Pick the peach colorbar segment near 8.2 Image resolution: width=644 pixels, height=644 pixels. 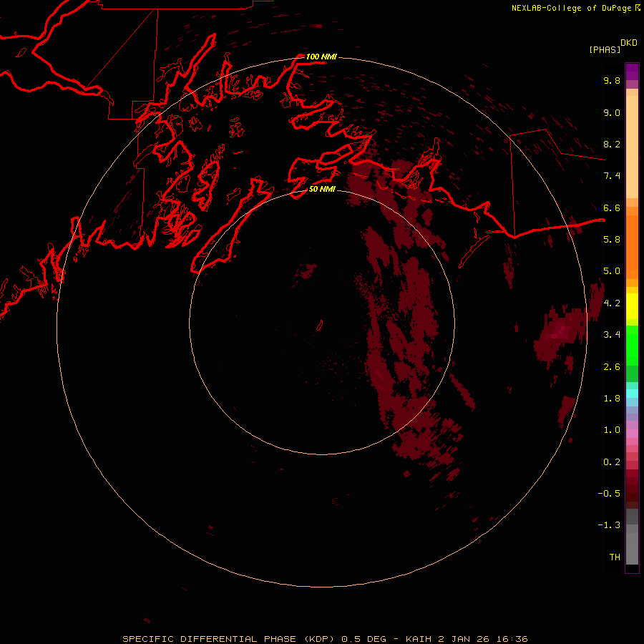(x=632, y=147)
